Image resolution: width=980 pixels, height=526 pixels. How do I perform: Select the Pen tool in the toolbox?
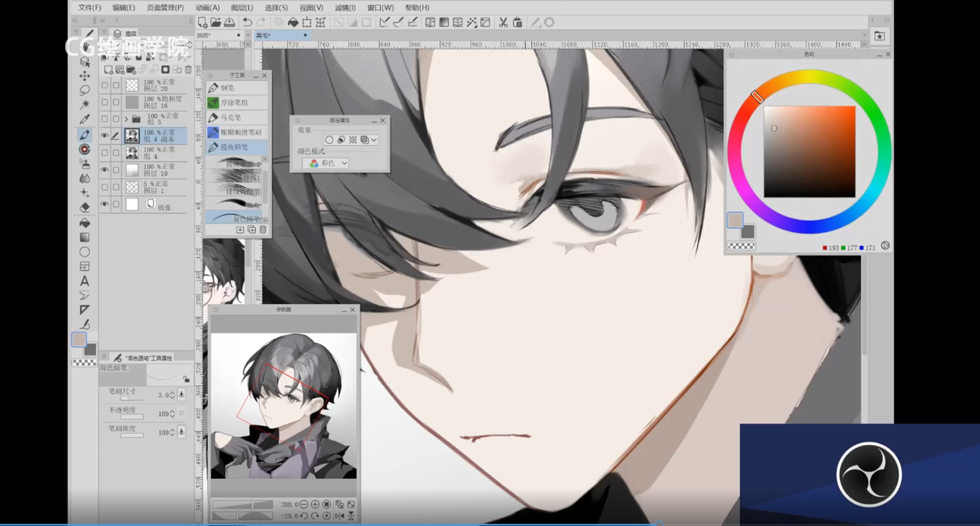point(85,135)
